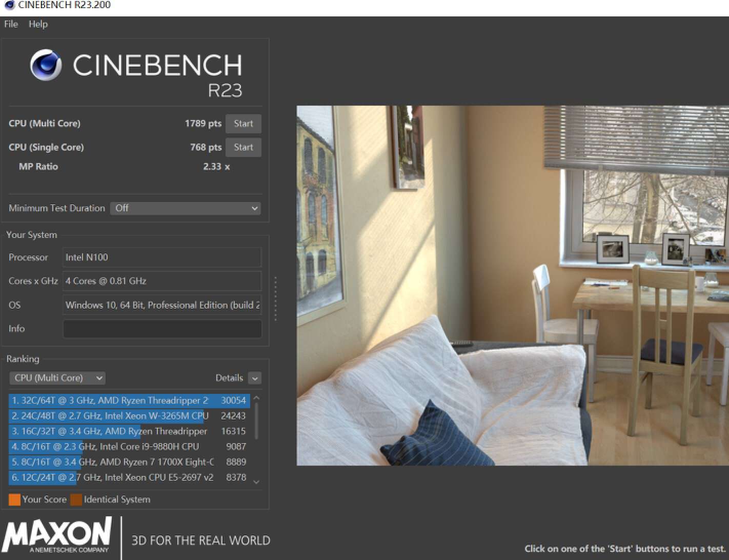
Task: Click the panel splitter handle dots
Action: 275,299
